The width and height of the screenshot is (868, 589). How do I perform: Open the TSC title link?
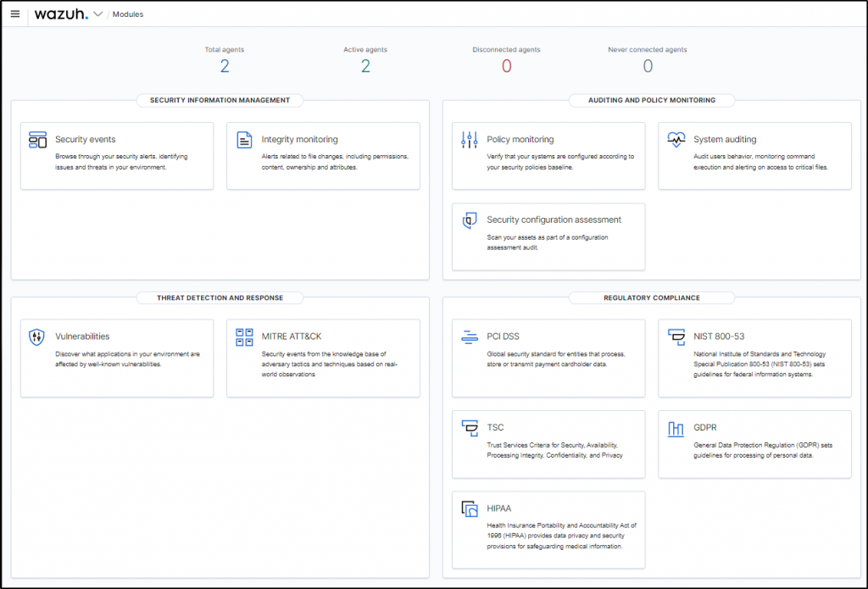(x=495, y=427)
